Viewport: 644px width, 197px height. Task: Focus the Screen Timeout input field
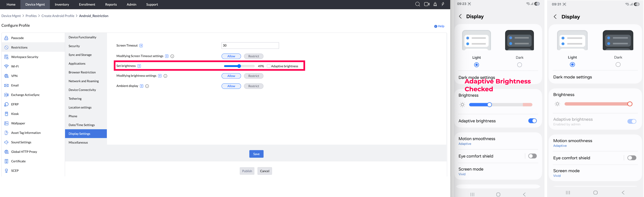click(250, 46)
